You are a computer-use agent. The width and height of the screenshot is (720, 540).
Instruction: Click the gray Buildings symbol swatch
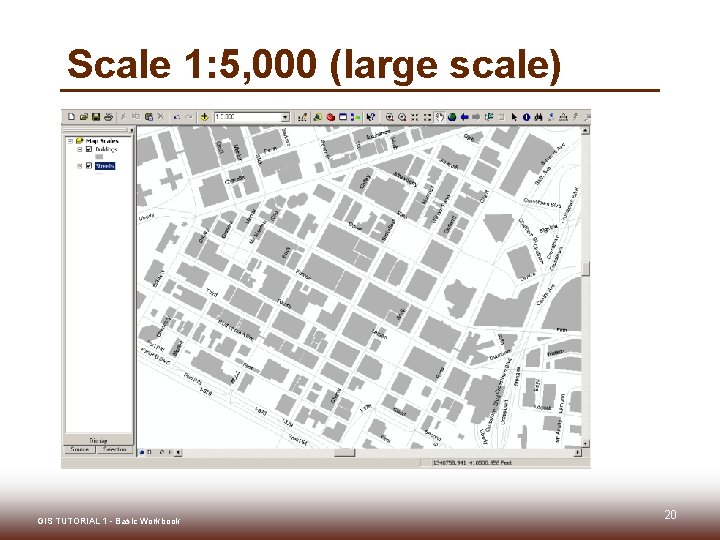[x=99, y=158]
